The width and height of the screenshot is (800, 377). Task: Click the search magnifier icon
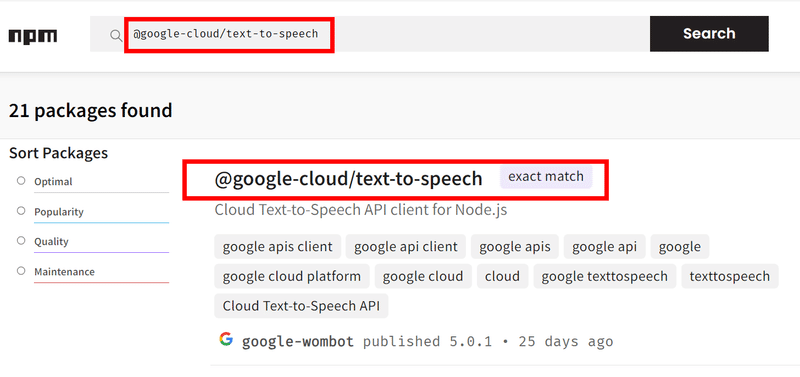click(x=116, y=35)
